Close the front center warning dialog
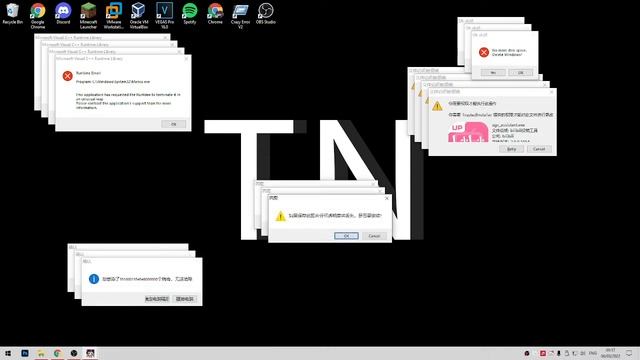This screenshot has height=360, width=640. (387, 198)
